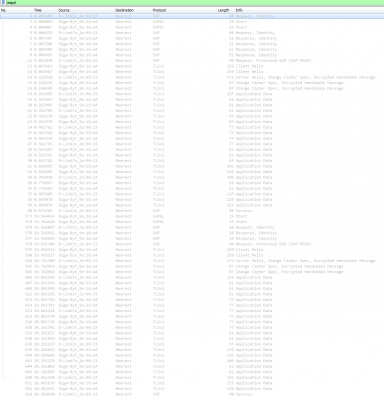Viewport: 384px width, 400px height.
Task: Select packet 584 Server Hello row
Action: pyautogui.click(x=192, y=261)
